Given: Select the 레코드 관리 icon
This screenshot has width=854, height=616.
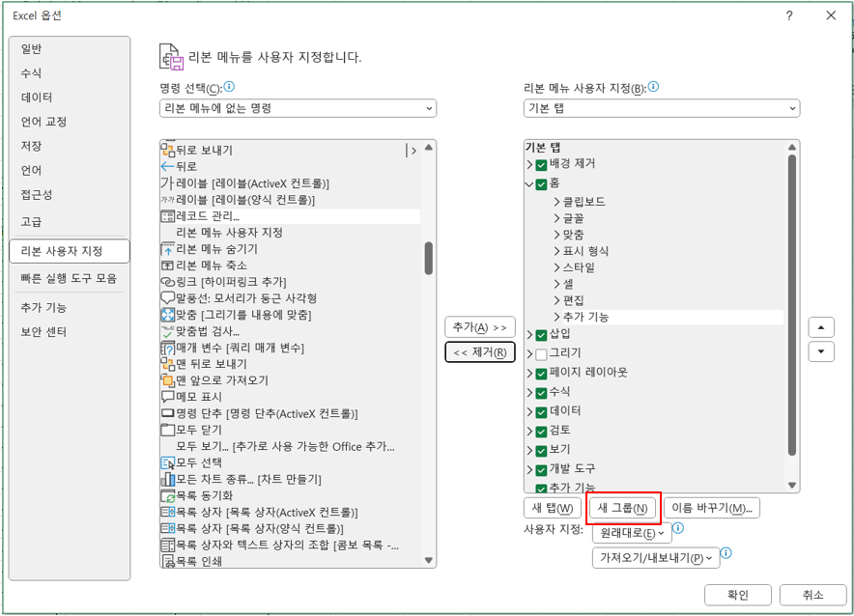Looking at the screenshot, I should pyautogui.click(x=168, y=216).
